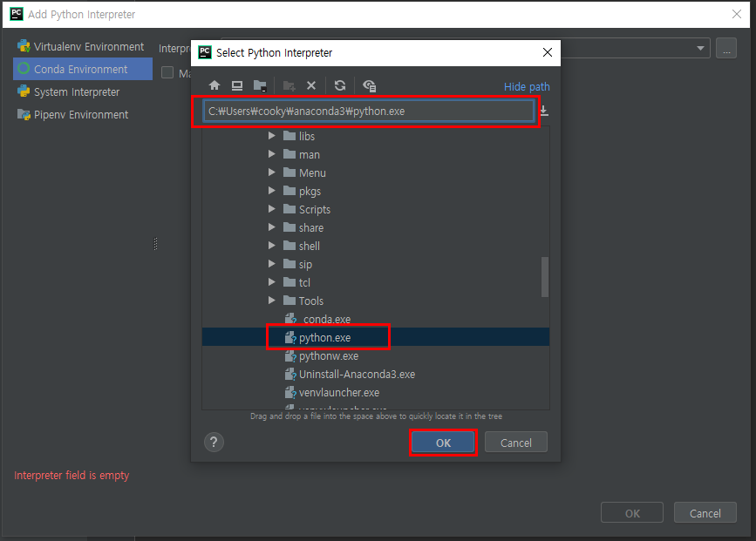
Task: Confirm with OK in Select Python Interpreter
Action: pyautogui.click(x=443, y=443)
